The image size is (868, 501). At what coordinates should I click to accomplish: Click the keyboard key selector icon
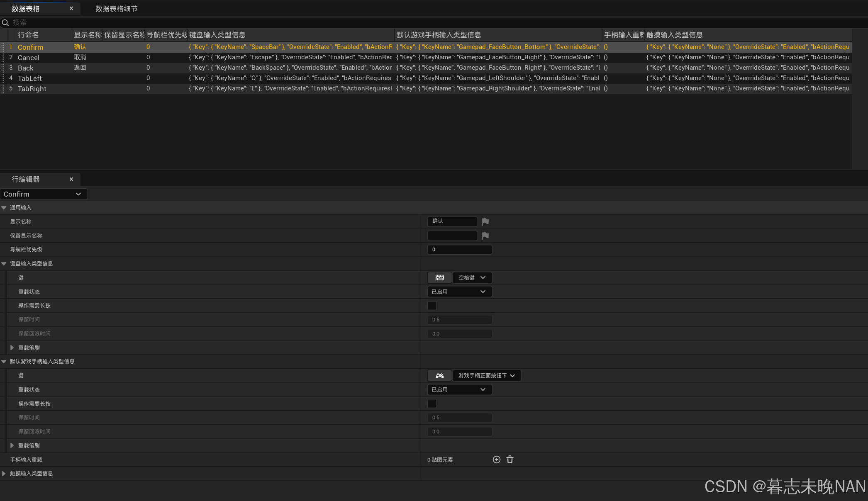tap(439, 277)
